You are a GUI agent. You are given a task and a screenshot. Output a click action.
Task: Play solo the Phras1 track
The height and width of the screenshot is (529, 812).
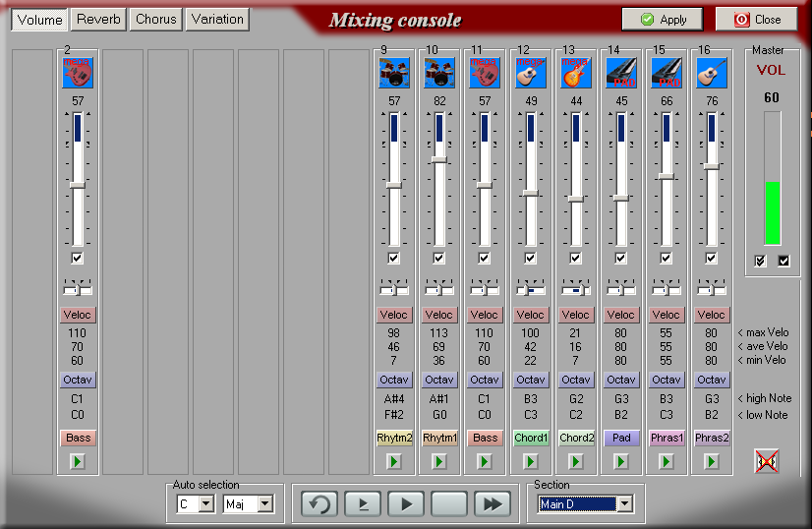[667, 461]
